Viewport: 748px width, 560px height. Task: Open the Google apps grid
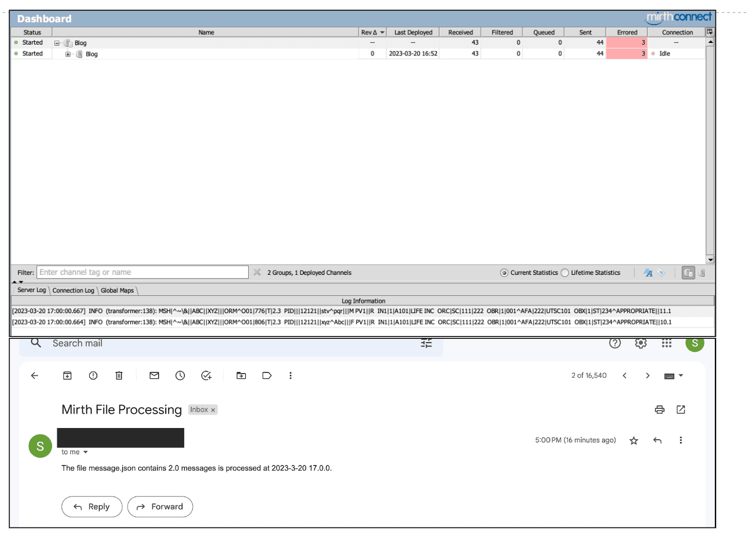pyautogui.click(x=667, y=343)
